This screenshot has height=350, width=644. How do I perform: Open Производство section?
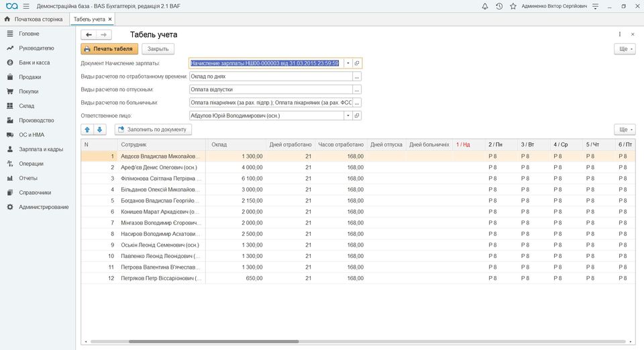pyautogui.click(x=36, y=120)
